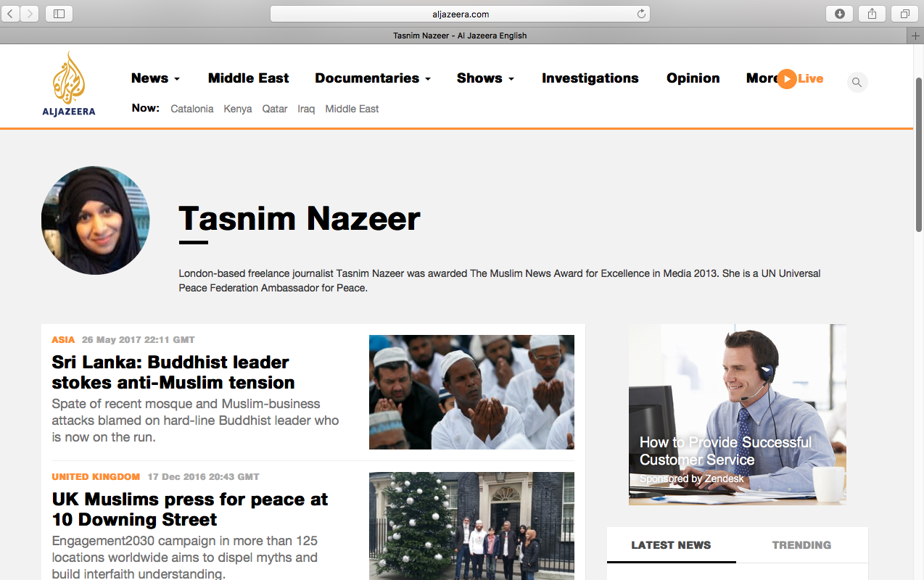Click the 26 May 2017 22:11 GMT timestamp

tap(139, 340)
